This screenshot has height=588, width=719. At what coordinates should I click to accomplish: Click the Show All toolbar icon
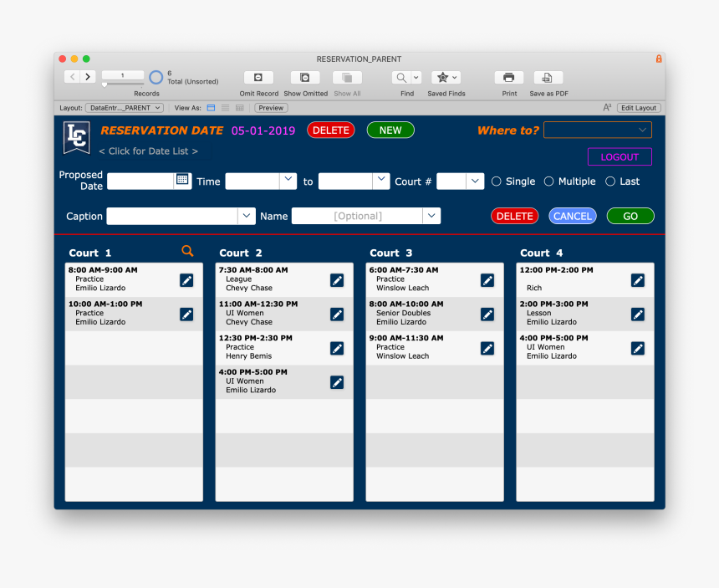click(347, 78)
